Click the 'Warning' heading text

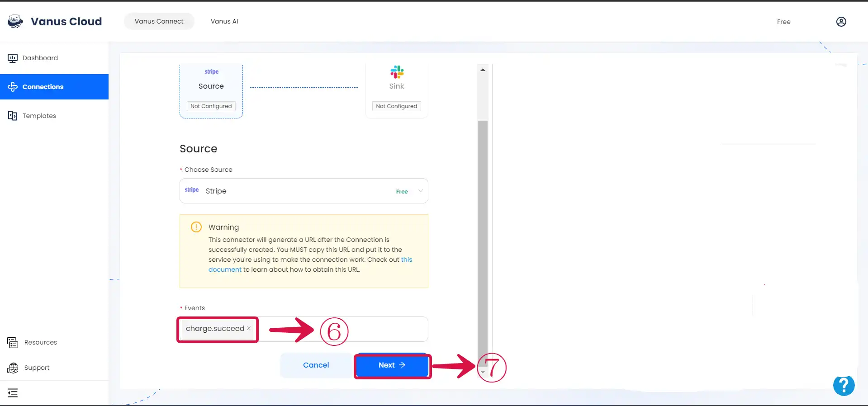(x=223, y=227)
